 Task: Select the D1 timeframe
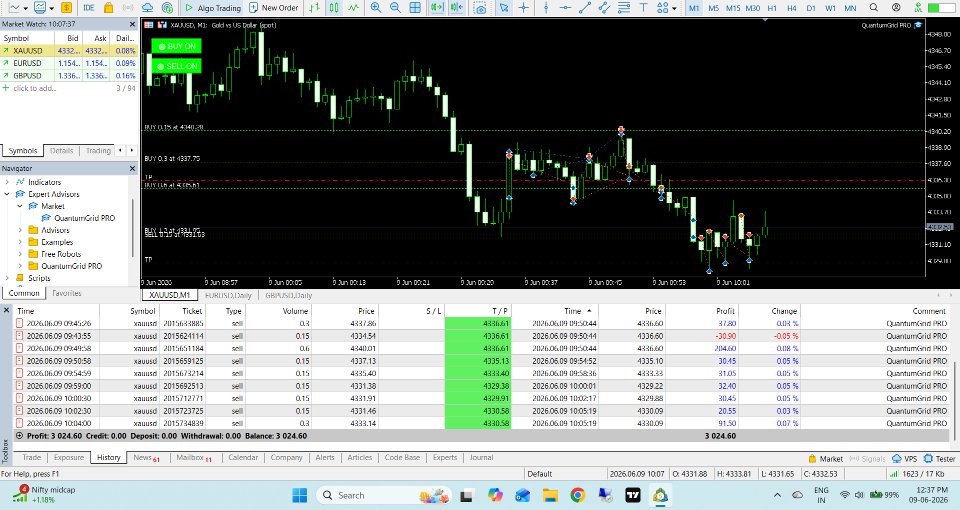tap(811, 8)
